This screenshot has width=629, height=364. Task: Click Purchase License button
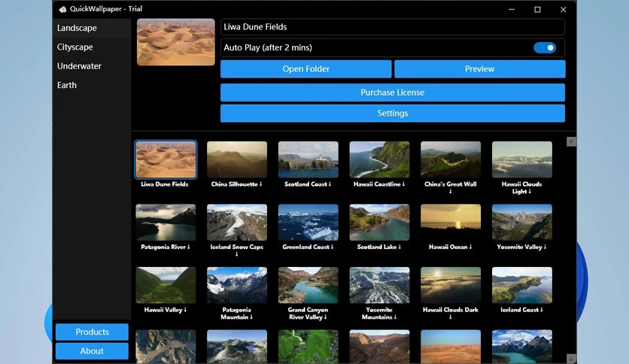click(392, 93)
